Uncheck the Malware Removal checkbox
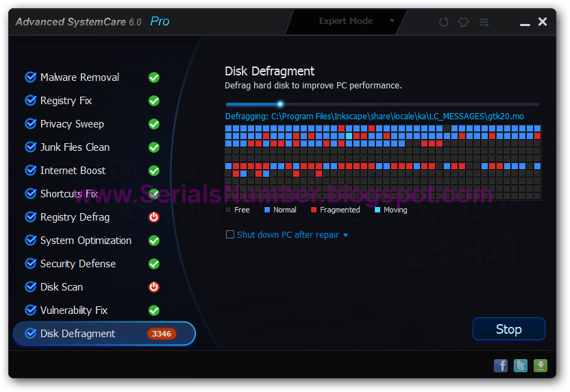The image size is (570, 392). pyautogui.click(x=31, y=77)
